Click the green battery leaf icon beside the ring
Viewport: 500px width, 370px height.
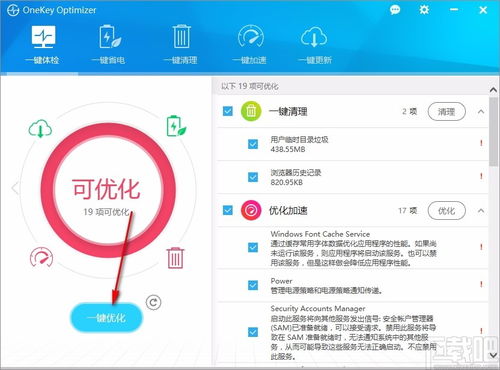click(176, 126)
